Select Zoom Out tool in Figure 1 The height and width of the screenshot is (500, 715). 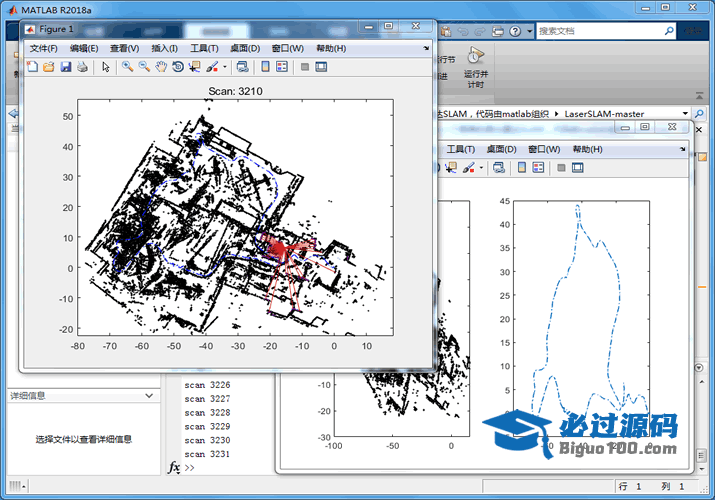tap(144, 67)
